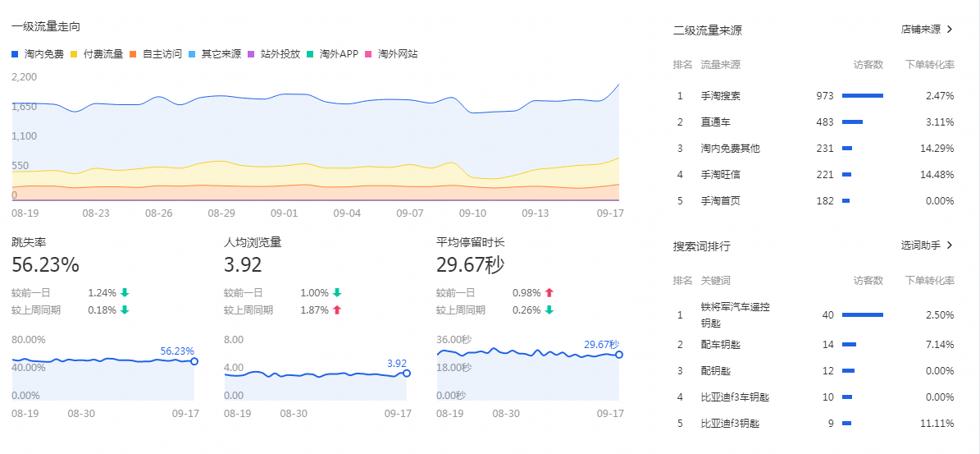Click the 人均浏览量 end-point marker 3.92

407,374
